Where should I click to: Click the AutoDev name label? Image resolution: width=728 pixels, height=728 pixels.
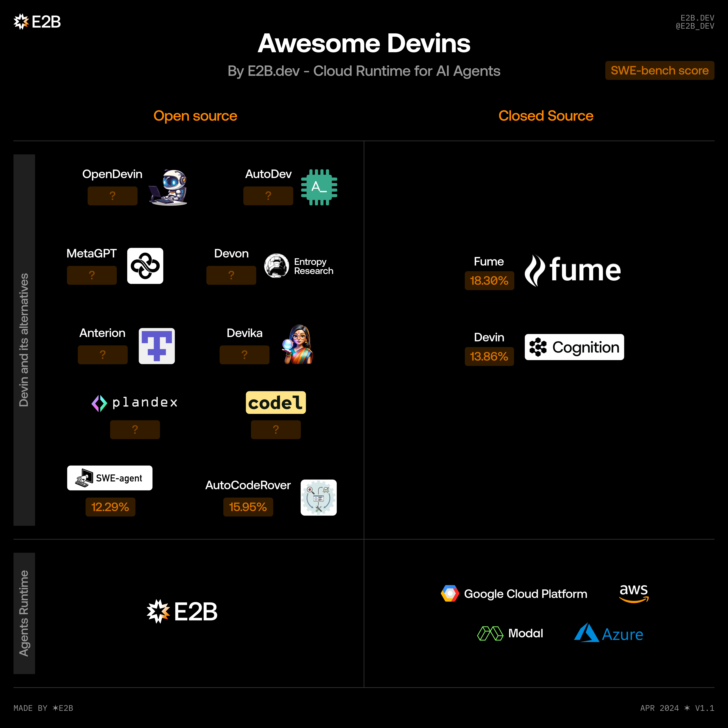(x=268, y=174)
